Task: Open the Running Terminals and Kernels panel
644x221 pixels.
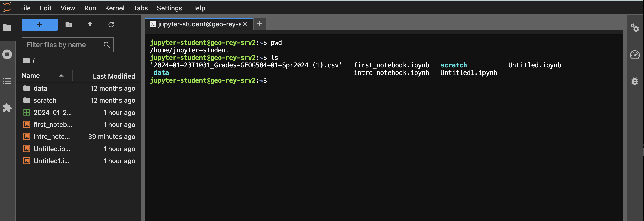Action: (x=7, y=54)
